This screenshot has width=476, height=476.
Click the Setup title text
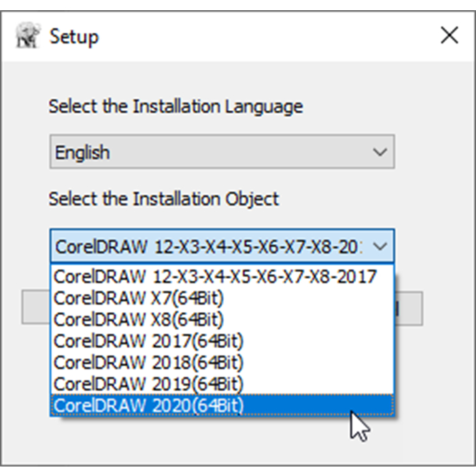click(73, 37)
